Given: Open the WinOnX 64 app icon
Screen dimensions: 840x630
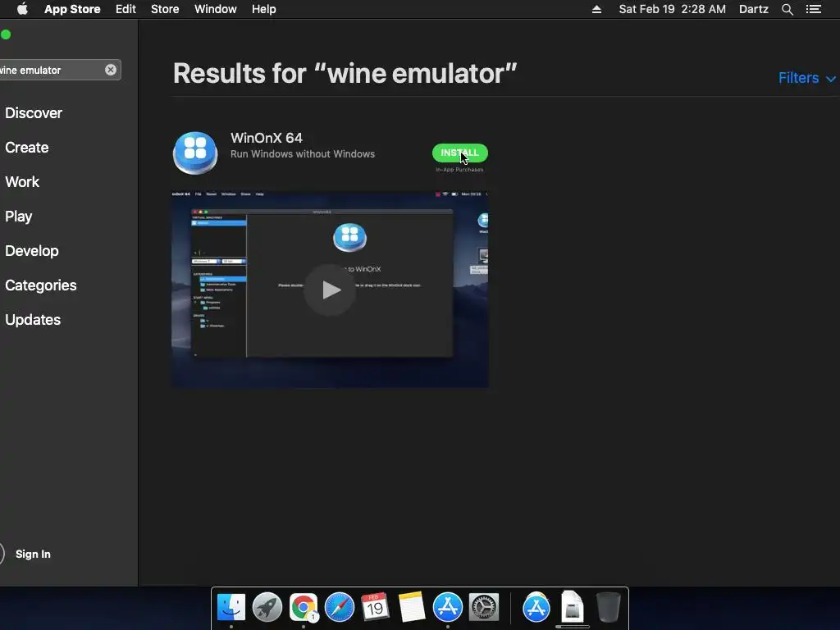Looking at the screenshot, I should pos(195,153).
